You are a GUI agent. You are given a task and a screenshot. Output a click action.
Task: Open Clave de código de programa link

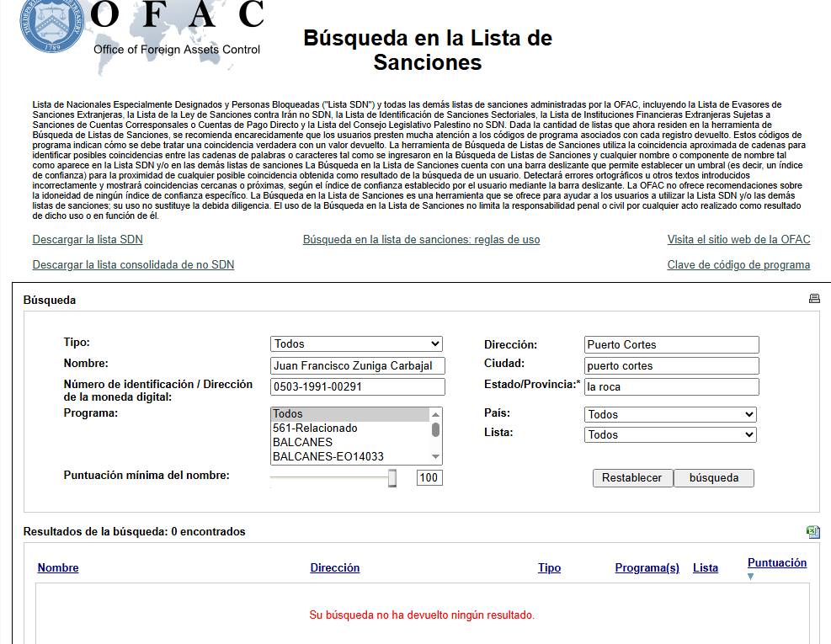pyautogui.click(x=738, y=264)
